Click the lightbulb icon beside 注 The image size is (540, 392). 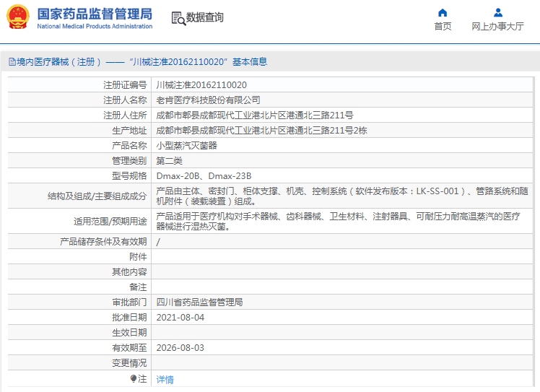point(134,379)
